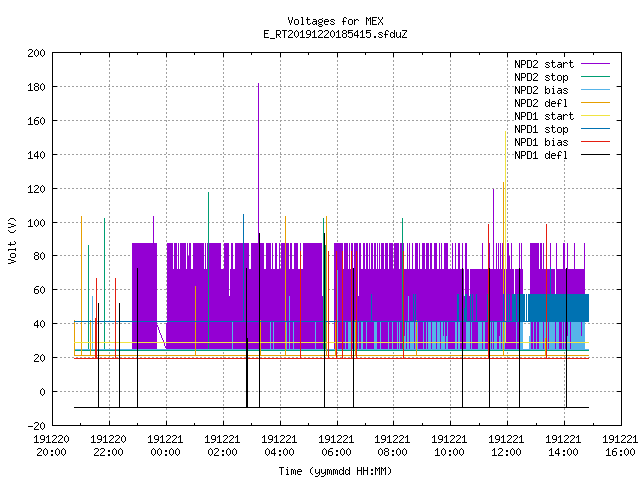Click the E_RT20191220185415.sfduZ filename subtitle
Screen dimensions: 640x480
[x=335, y=34]
